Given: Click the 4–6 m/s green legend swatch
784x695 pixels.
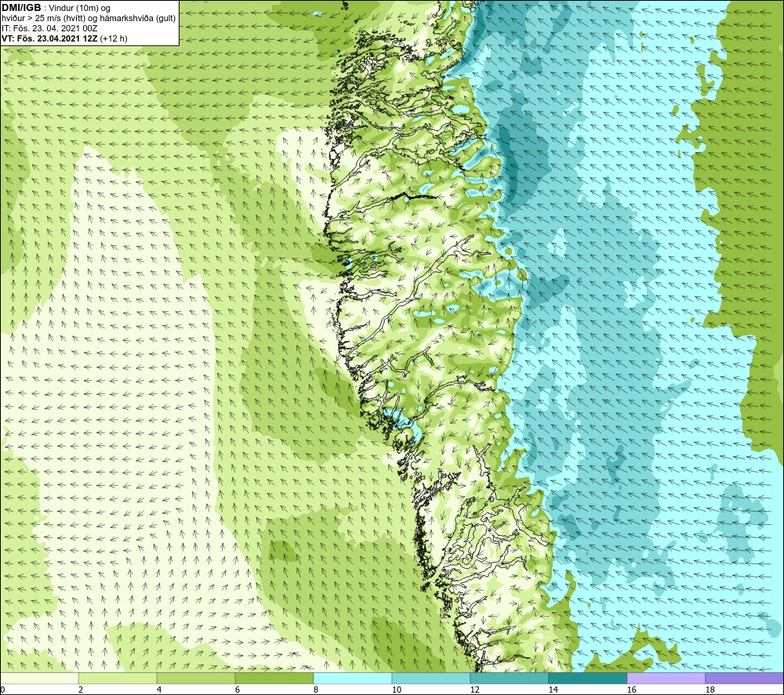Looking at the screenshot, I should 196,679.
